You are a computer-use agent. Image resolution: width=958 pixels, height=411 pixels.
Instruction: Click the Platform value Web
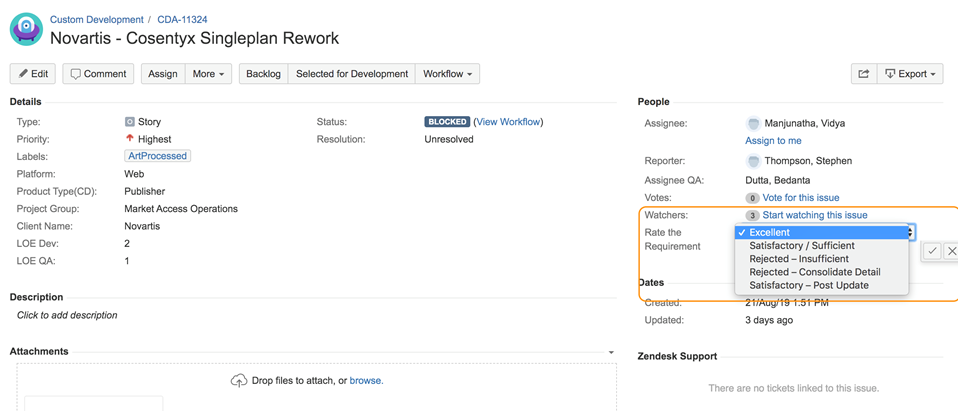pyautogui.click(x=134, y=173)
